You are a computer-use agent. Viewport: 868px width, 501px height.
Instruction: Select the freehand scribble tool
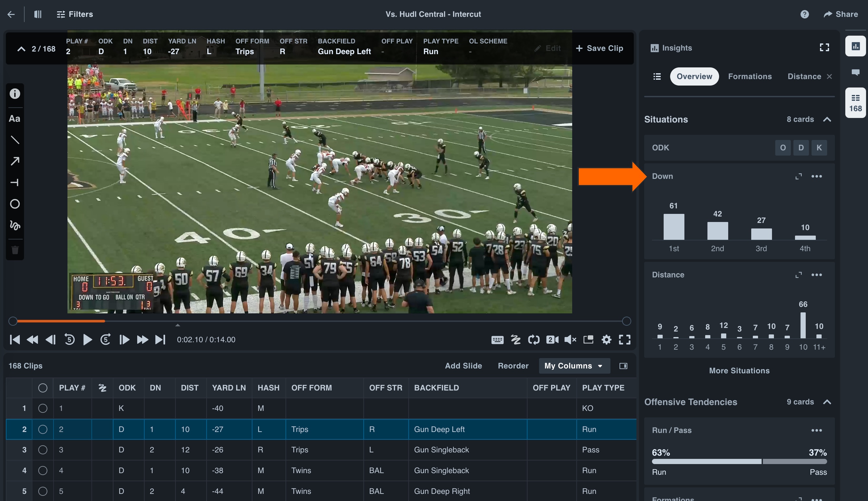15,225
